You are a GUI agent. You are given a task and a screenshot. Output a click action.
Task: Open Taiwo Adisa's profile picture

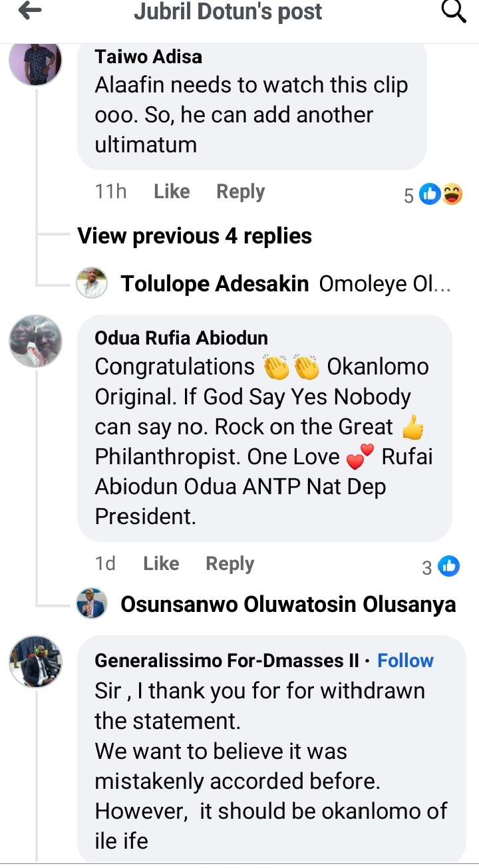tap(35, 61)
